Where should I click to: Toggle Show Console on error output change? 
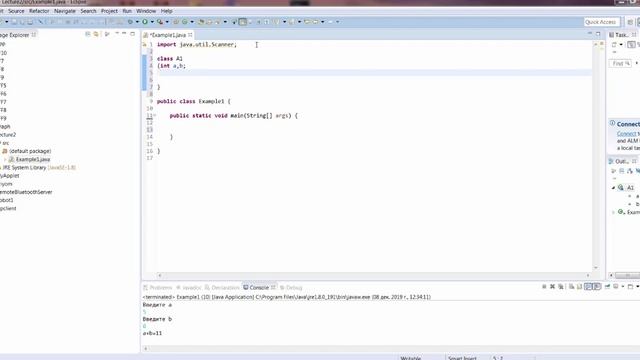click(597, 287)
